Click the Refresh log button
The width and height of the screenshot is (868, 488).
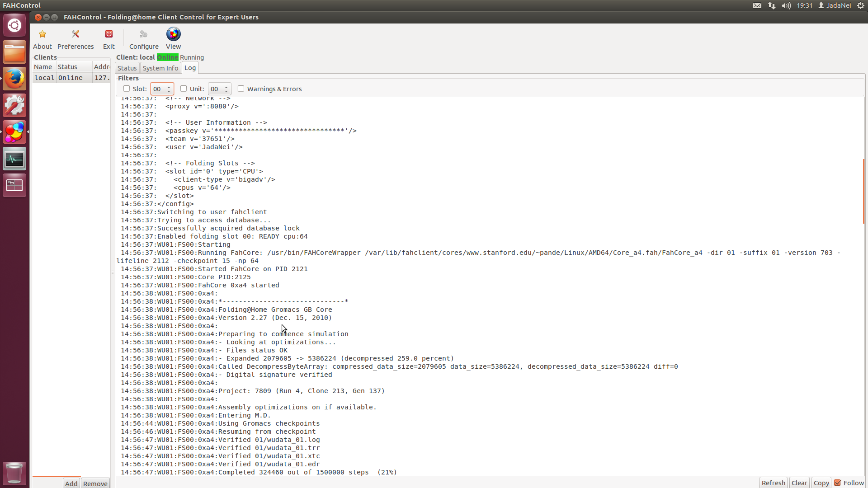tap(773, 483)
